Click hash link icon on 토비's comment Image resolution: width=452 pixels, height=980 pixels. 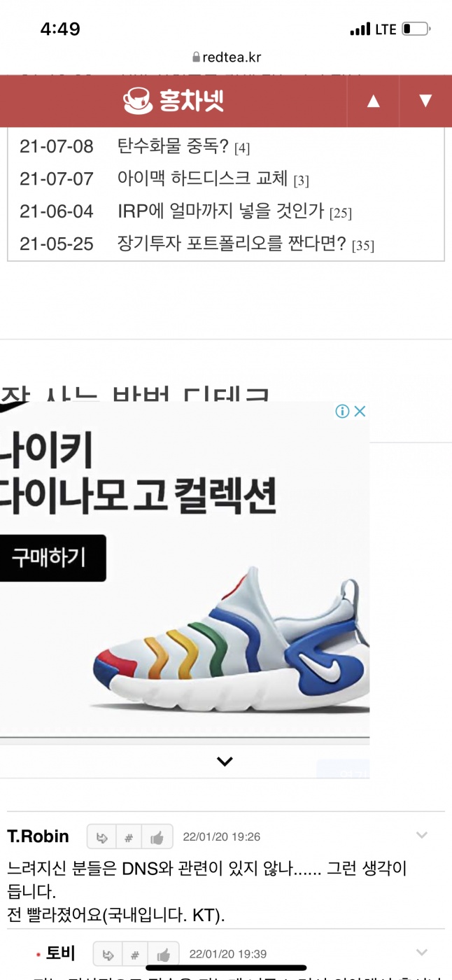[x=136, y=954]
